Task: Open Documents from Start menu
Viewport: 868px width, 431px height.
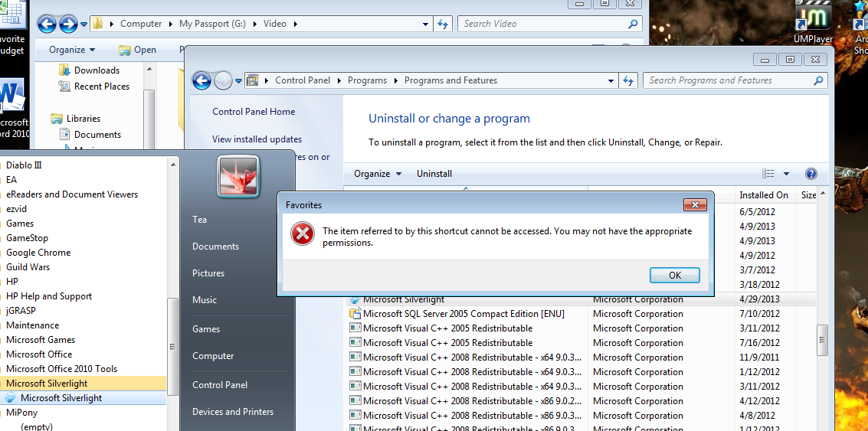Action: coord(215,247)
